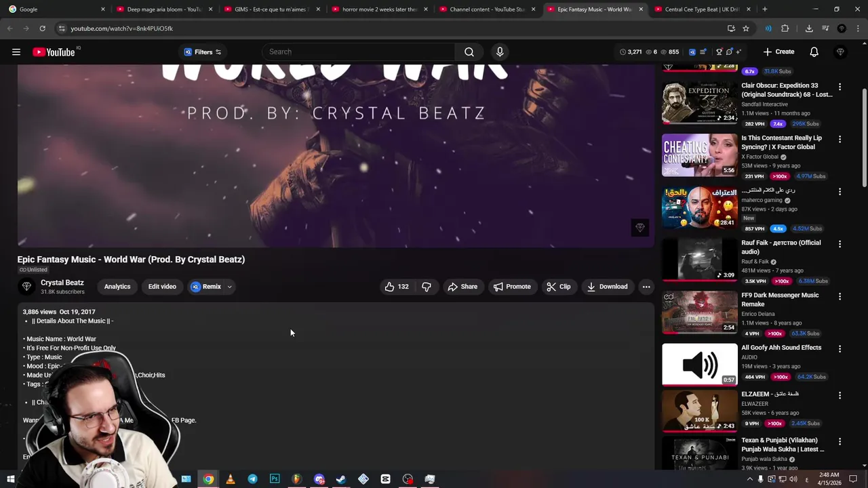Viewport: 868px width, 488px height.
Task: Switch to the GIMS Est-ce que tu m'aimes tab
Action: pos(273,9)
